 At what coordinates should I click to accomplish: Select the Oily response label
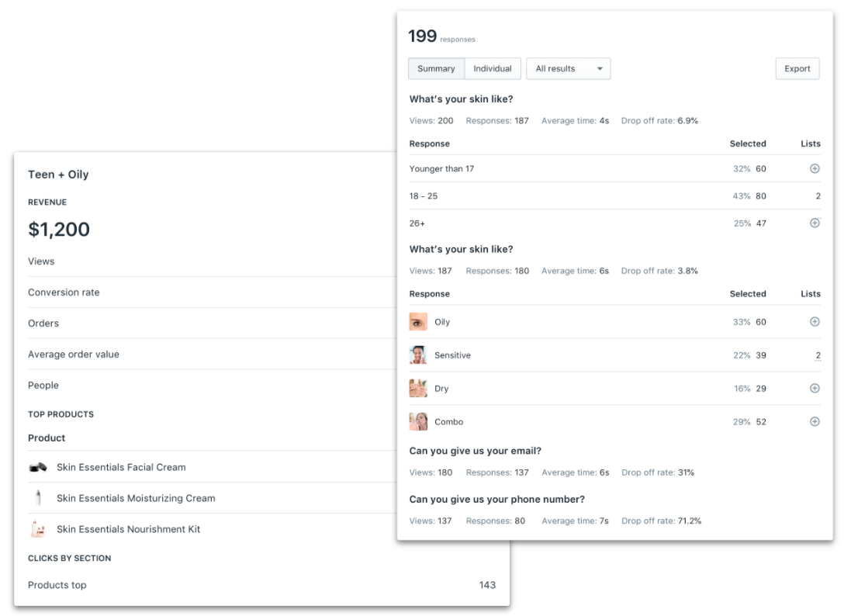pyautogui.click(x=442, y=322)
